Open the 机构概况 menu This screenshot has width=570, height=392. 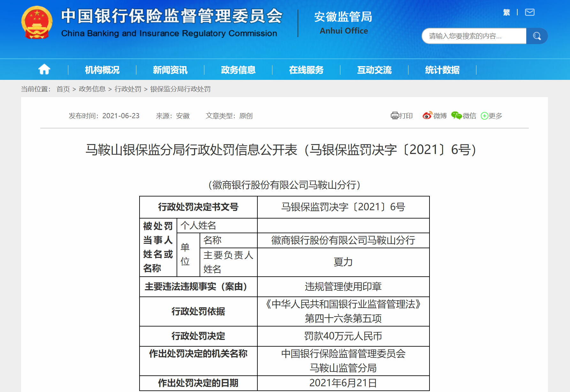coord(102,70)
